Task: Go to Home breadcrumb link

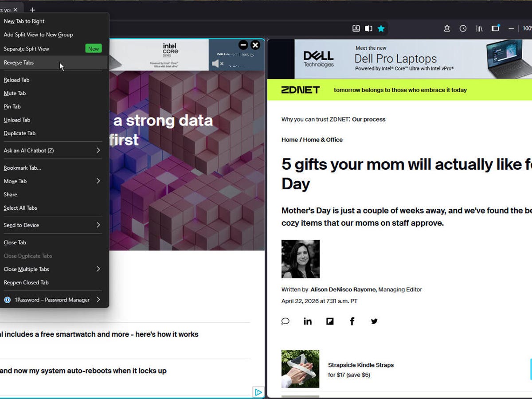Action: tap(289, 140)
